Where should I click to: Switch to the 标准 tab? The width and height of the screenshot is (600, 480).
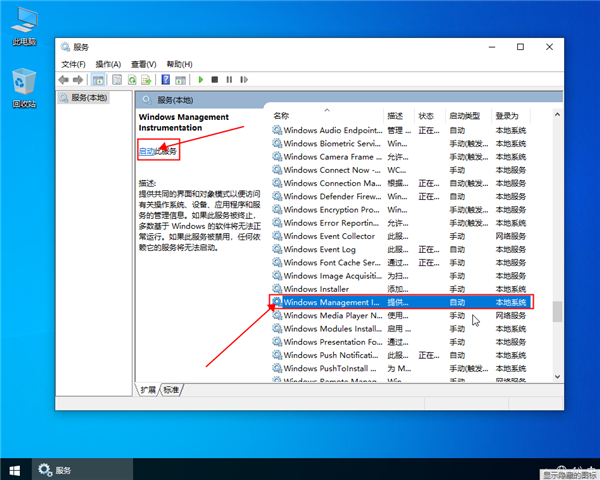coord(172,389)
